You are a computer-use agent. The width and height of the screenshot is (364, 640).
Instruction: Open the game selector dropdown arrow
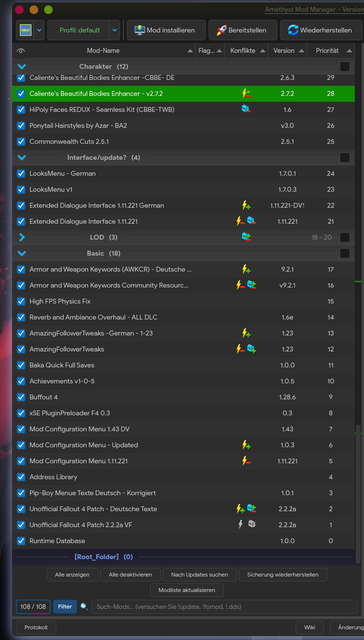39,30
